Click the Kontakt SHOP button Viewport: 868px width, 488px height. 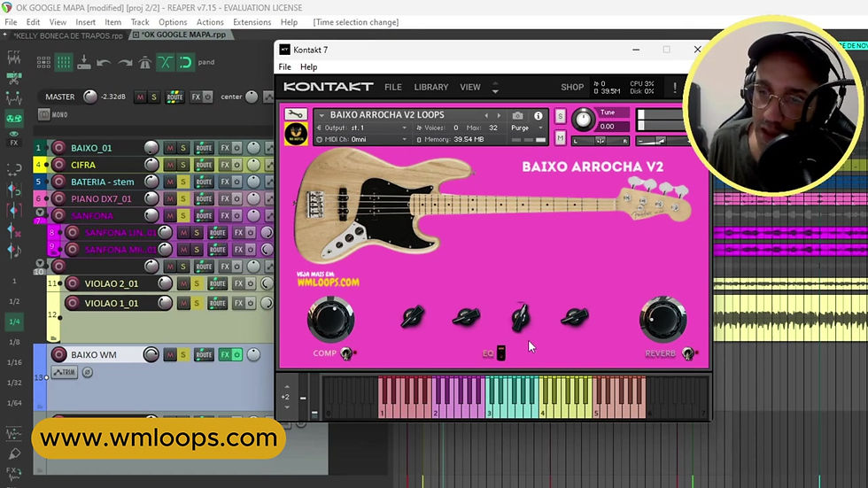tap(572, 88)
